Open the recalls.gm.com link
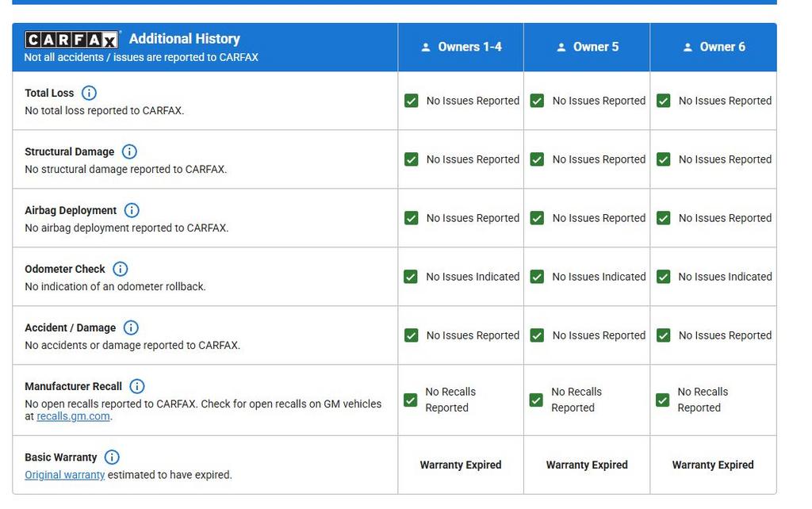The width and height of the screenshot is (812, 509). [73, 416]
